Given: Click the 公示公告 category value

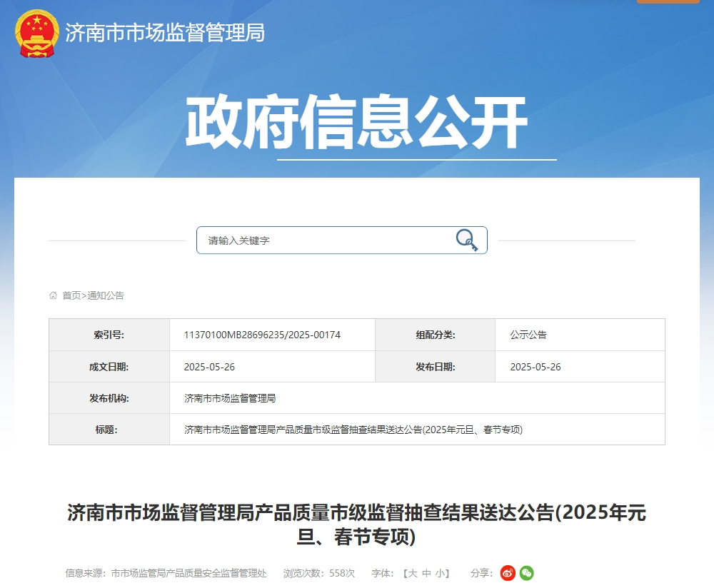Looking at the screenshot, I should 528,335.
